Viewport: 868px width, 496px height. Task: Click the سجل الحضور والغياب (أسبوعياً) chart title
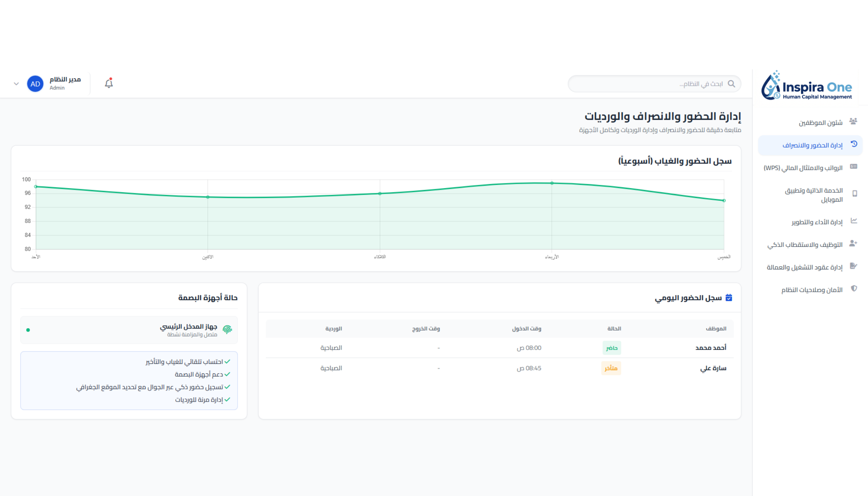pyautogui.click(x=675, y=161)
